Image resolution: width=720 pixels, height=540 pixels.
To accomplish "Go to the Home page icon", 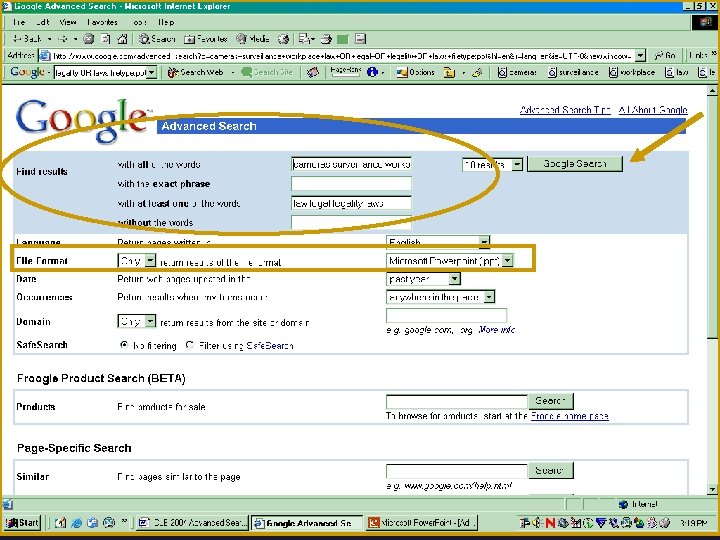I will point(122,39).
